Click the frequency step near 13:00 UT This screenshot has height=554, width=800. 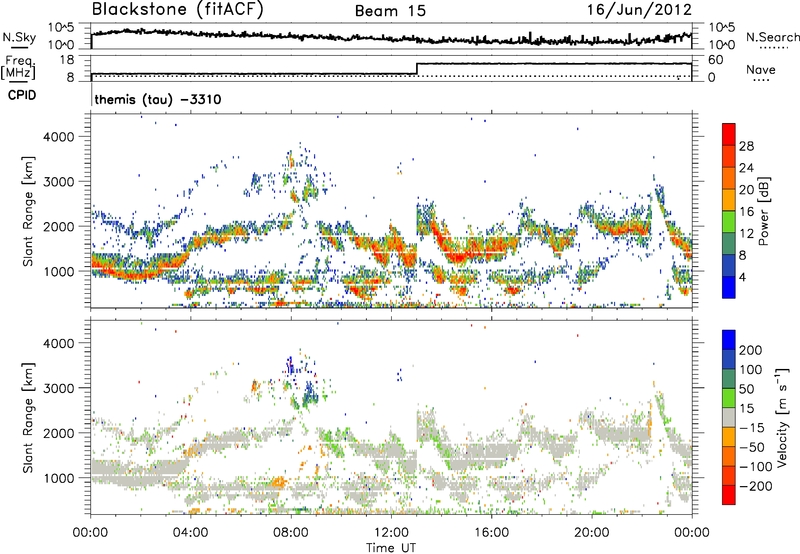[x=417, y=69]
